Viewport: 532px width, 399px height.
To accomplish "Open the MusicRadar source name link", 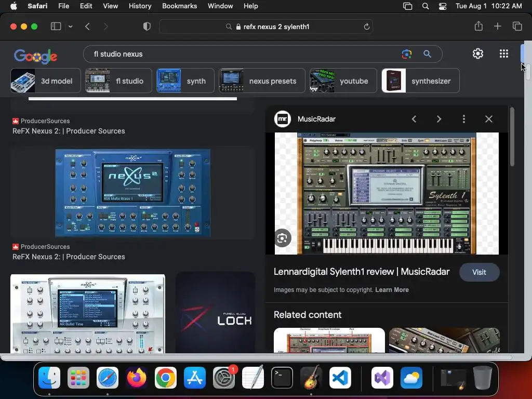I will [x=316, y=119].
